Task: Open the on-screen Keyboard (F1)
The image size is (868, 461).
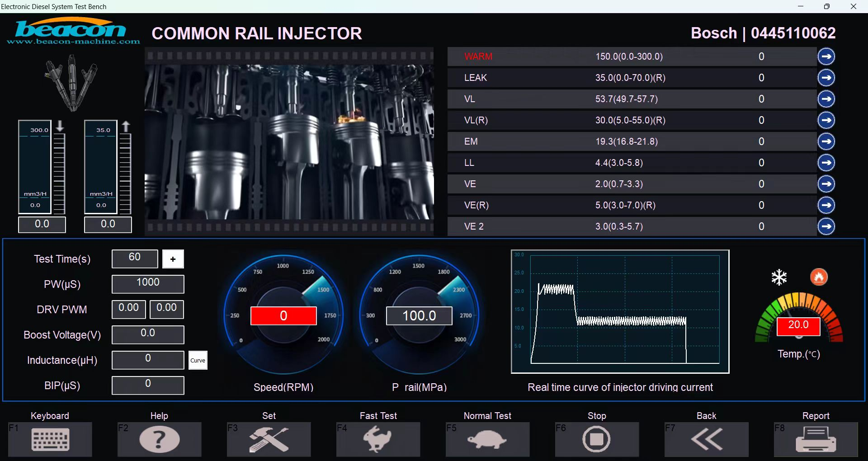Action: (x=50, y=439)
